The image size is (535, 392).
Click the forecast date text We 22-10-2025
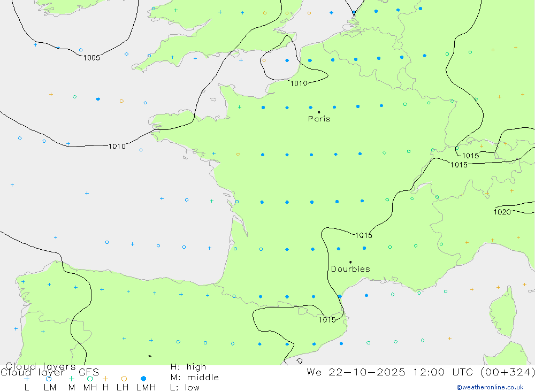[356, 372]
